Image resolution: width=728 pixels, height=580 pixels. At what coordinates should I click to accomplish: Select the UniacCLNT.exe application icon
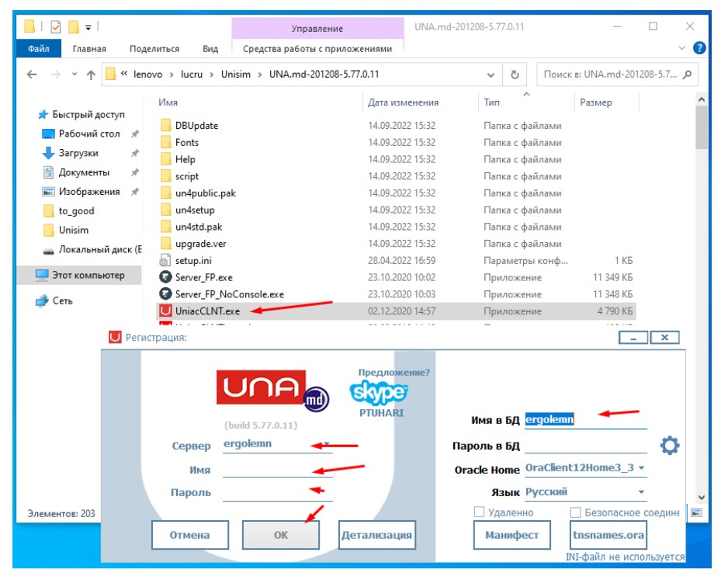(x=165, y=311)
